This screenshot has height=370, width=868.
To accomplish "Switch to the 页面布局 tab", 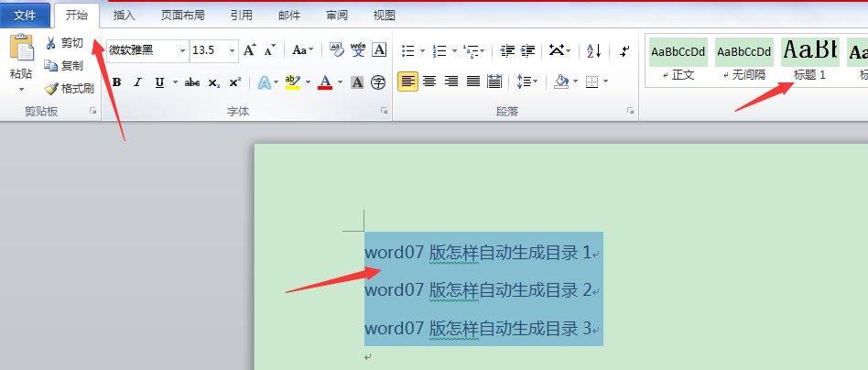I will click(x=183, y=16).
